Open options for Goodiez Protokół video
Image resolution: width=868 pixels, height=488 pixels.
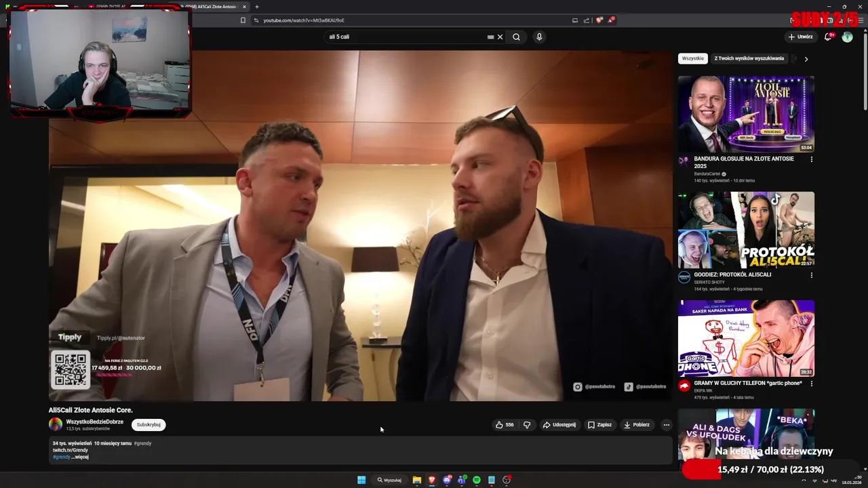coord(811,275)
